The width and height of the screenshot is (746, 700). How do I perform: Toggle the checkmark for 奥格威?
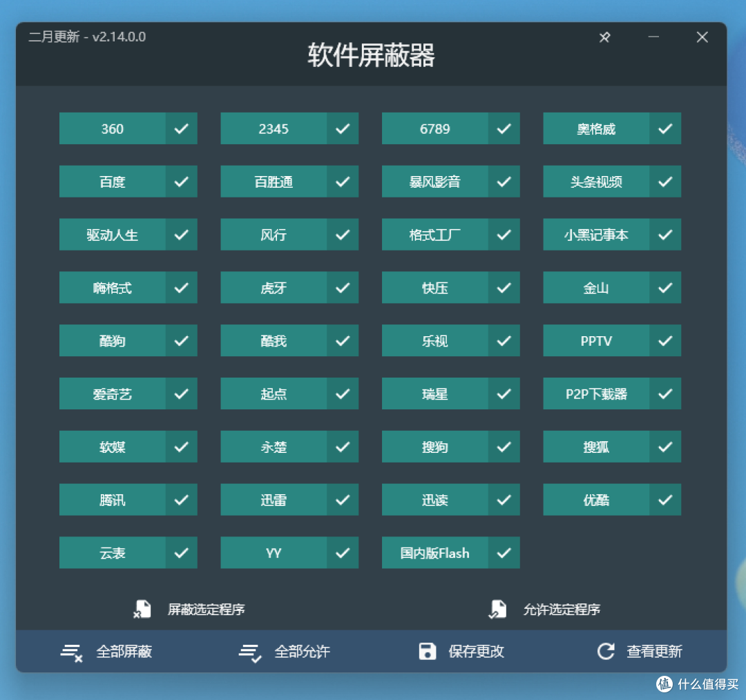coord(665,128)
